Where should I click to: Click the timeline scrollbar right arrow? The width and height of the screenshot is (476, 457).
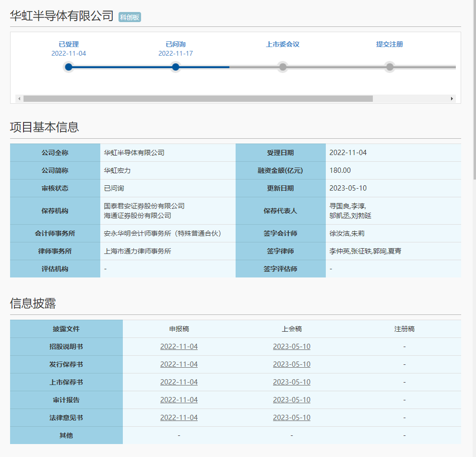tap(452, 98)
